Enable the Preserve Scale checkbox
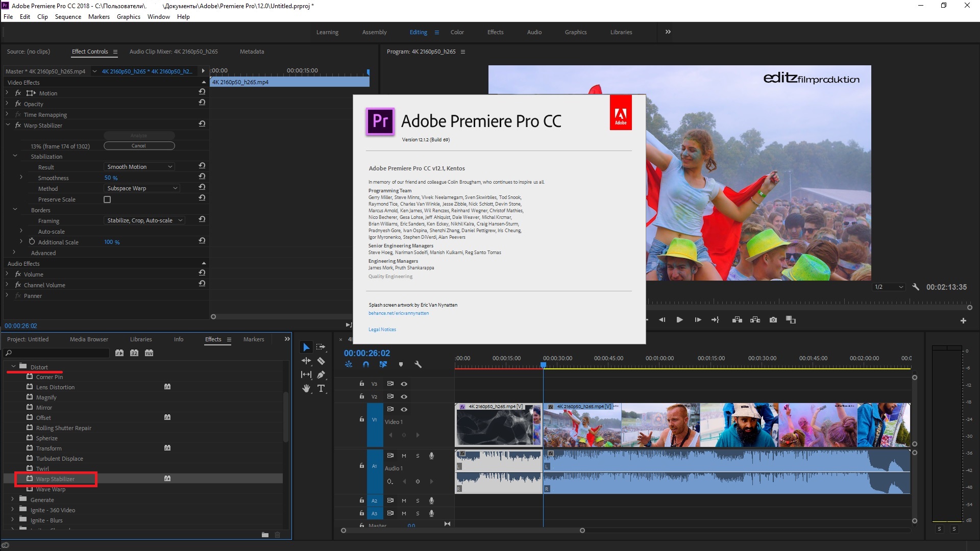 point(107,199)
